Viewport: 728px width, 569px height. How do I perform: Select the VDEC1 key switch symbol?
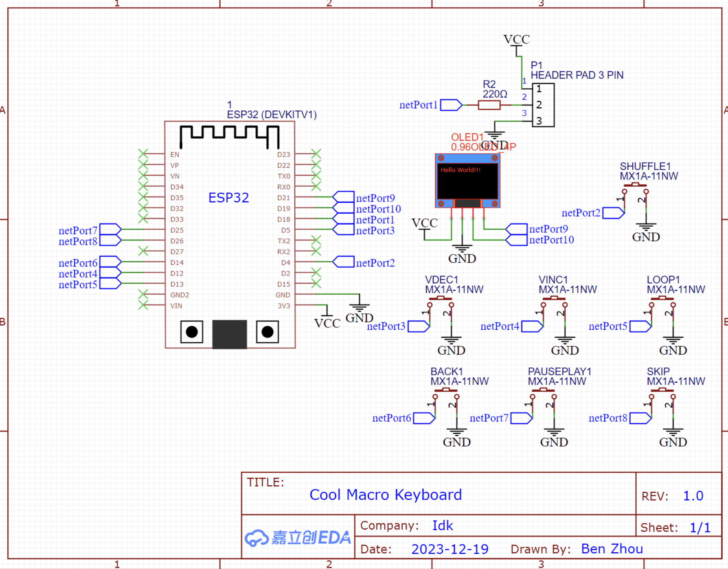(x=441, y=310)
